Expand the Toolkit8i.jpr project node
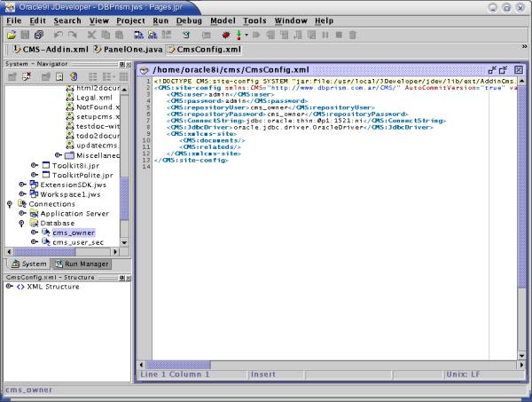Image resolution: width=532 pixels, height=402 pixels. [34, 165]
